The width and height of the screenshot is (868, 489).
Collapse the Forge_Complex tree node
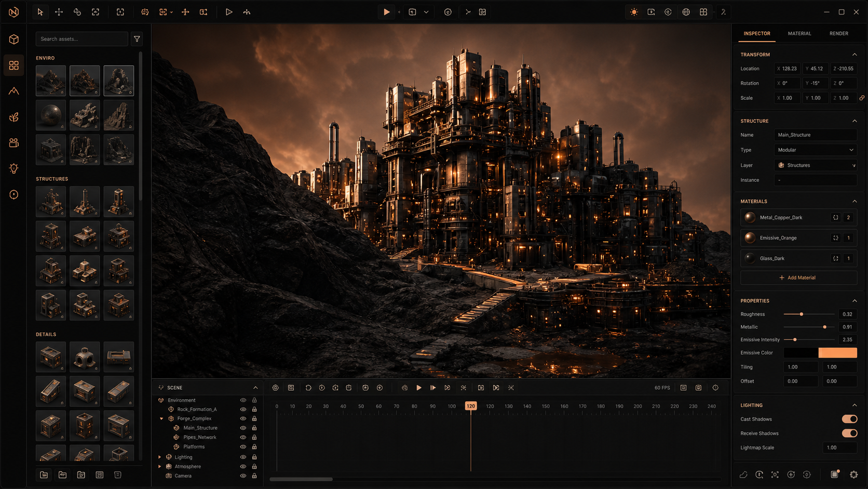click(x=161, y=419)
